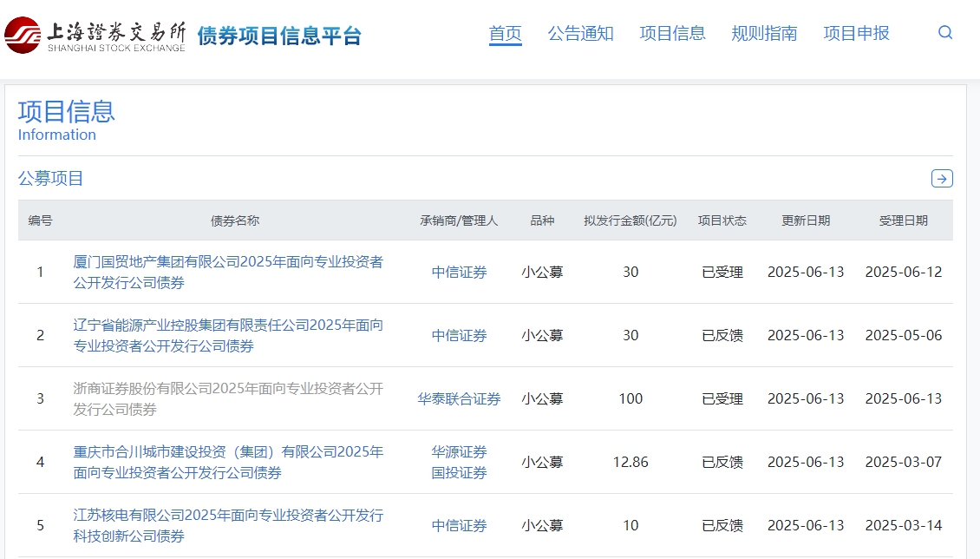Click the arrow icon beside 公募项目
Screen dimensions: 980x559
[x=942, y=179]
